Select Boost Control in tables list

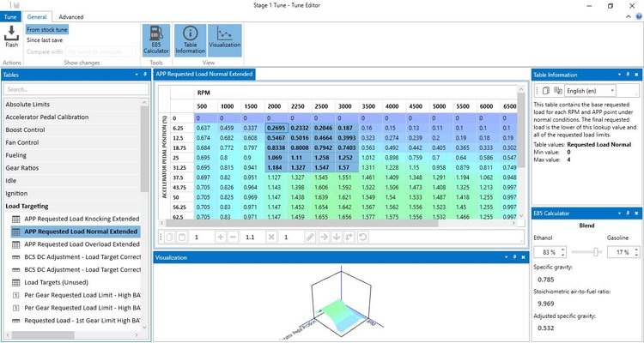pyautogui.click(x=26, y=129)
